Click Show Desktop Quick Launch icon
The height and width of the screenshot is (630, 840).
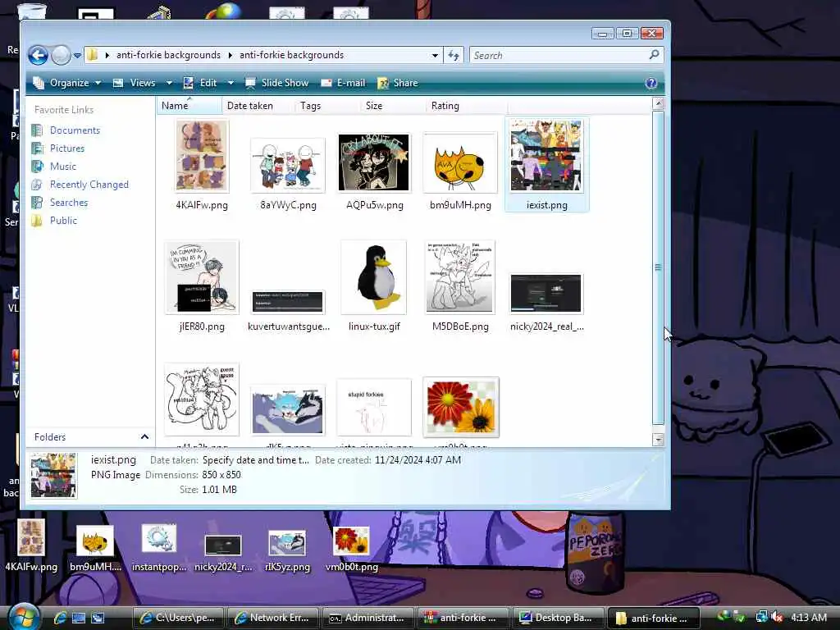click(x=79, y=618)
